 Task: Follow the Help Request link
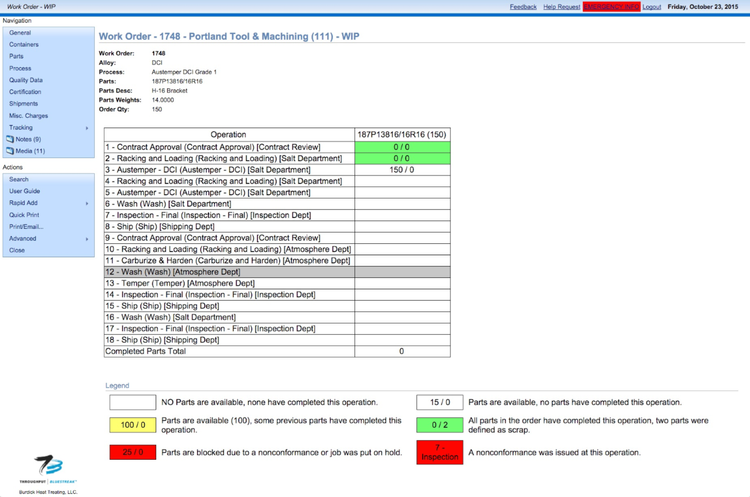(x=562, y=7)
